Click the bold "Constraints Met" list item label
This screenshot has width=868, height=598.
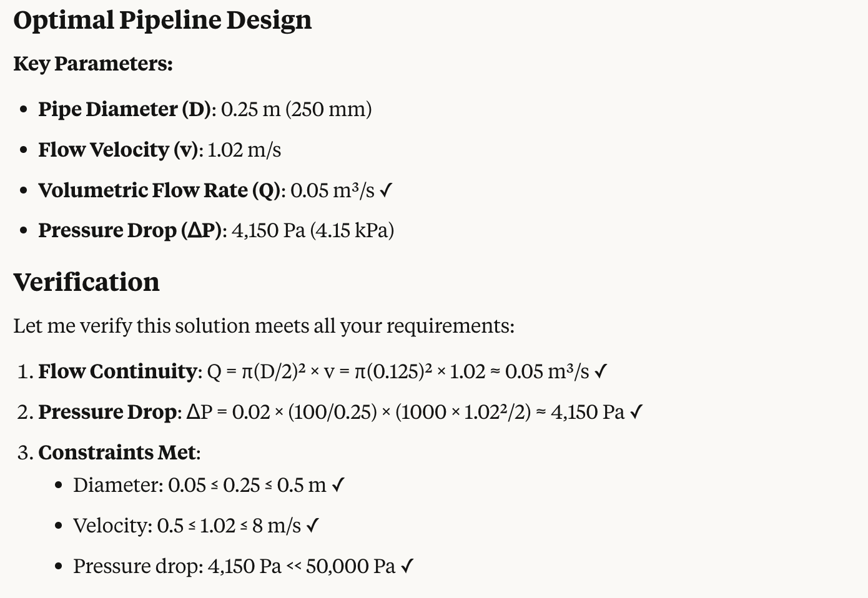click(117, 453)
